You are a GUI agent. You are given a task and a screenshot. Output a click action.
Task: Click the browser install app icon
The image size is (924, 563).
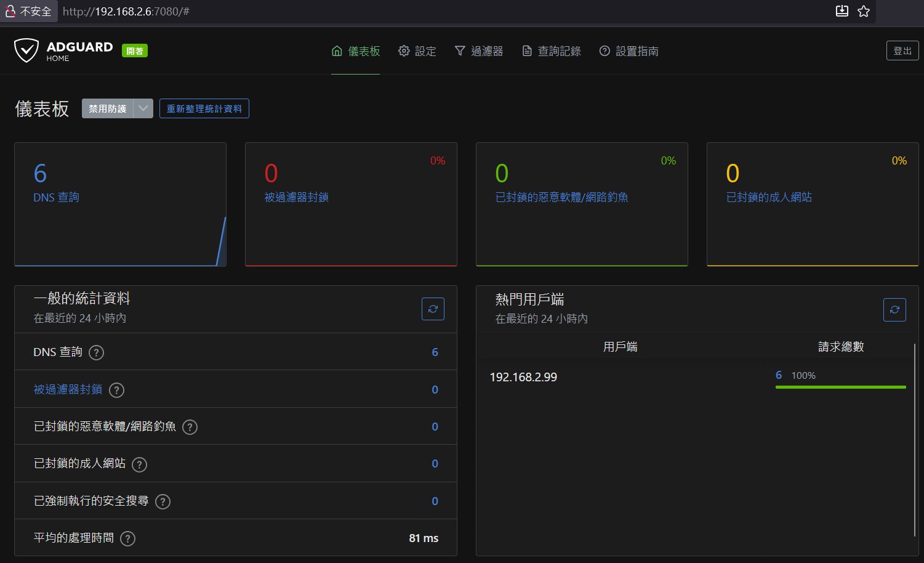(842, 11)
